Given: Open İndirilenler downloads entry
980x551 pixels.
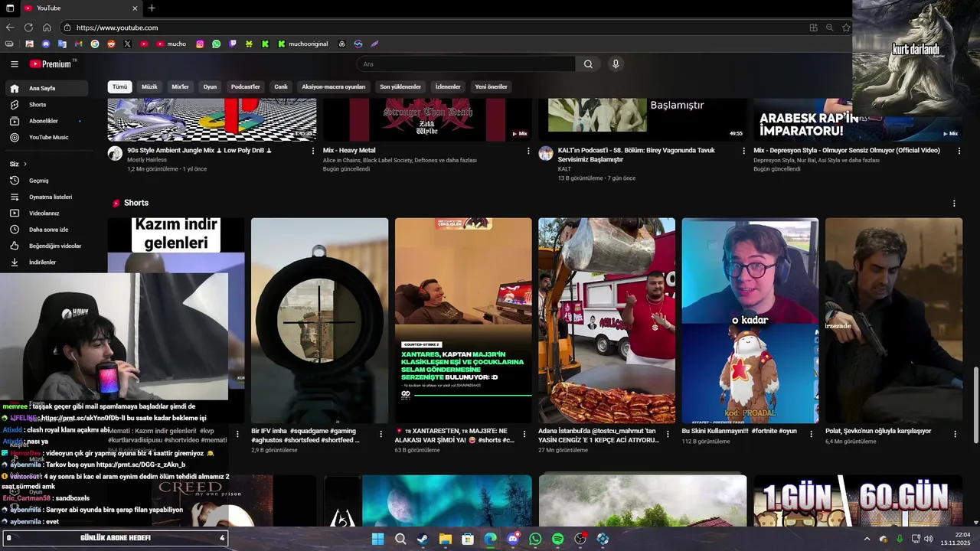Looking at the screenshot, I should coord(47,262).
